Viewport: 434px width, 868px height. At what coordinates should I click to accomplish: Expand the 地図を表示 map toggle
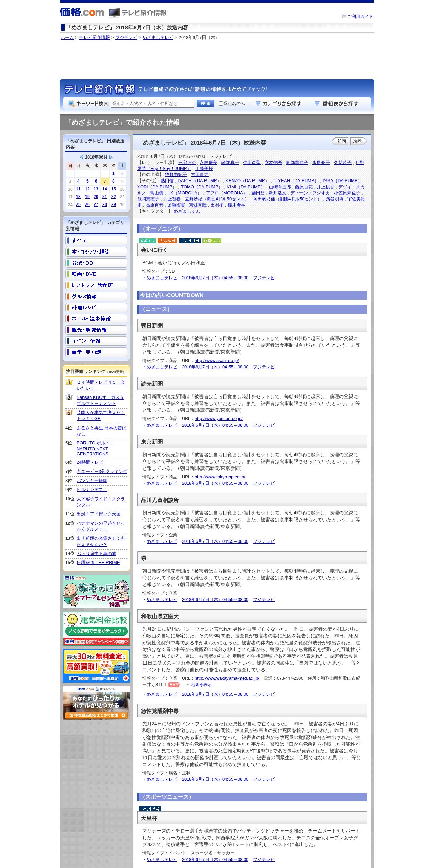199,685
